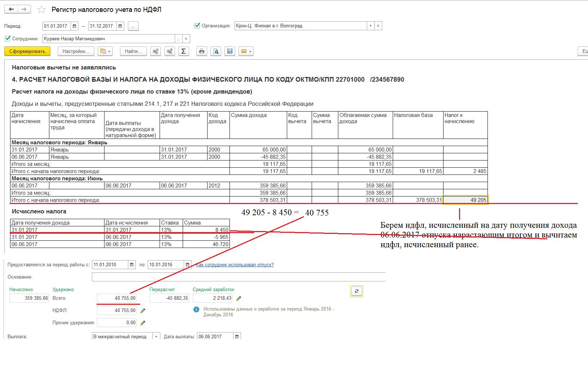This screenshot has height=371, width=588.
Task: Click the Прочие удержания field 0,00
Action: click(117, 323)
